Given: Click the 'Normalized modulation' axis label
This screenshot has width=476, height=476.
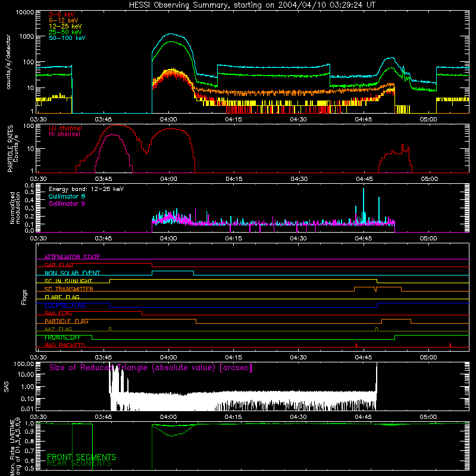Looking at the screenshot, I should [15, 208].
